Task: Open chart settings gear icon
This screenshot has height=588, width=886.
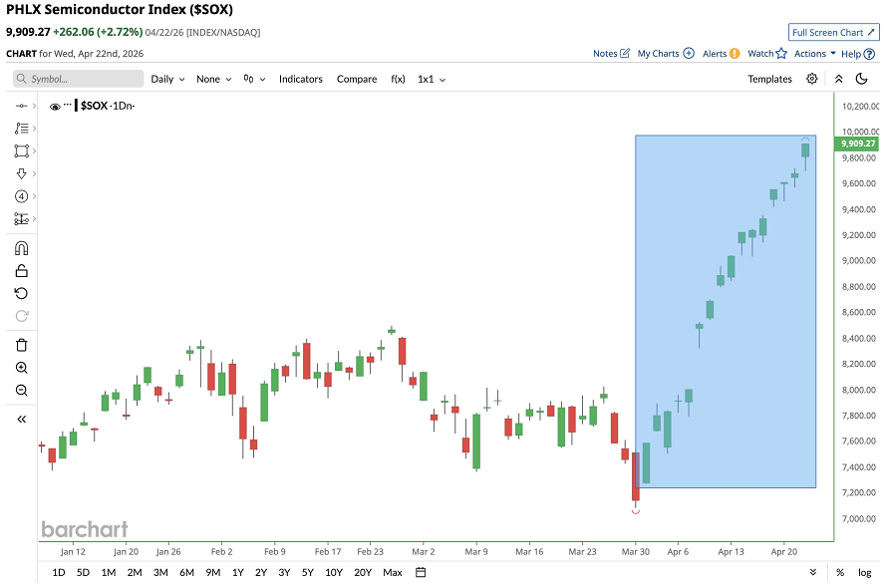Action: tap(812, 79)
